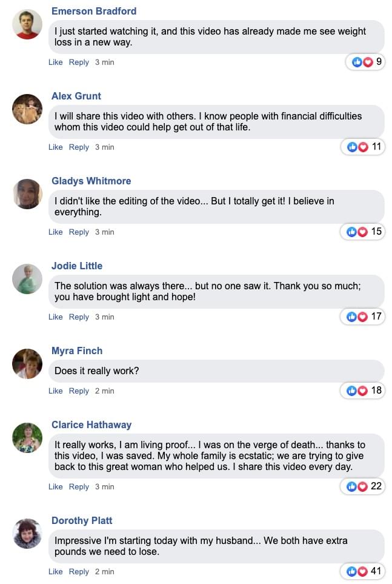Like Gladys Whitmore's comment
The image size is (392, 584).
point(56,232)
